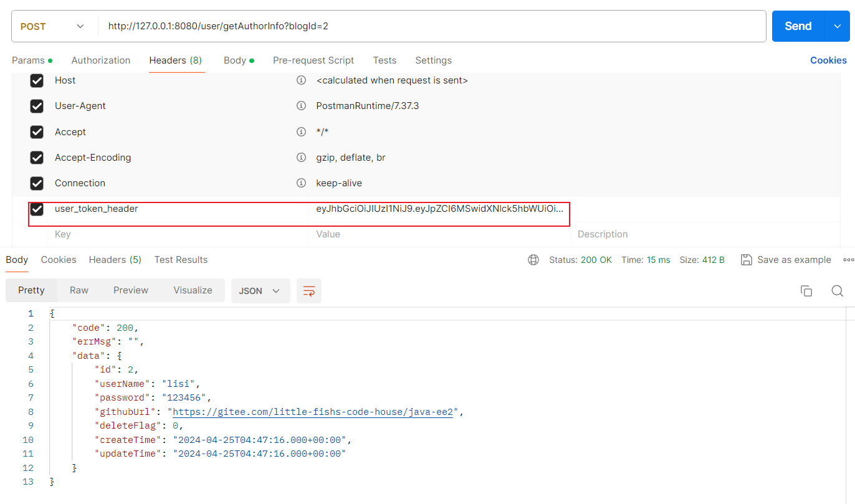Viewport: 855px width, 504px height.
Task: Disable the user_token_header header
Action: pyautogui.click(x=36, y=209)
